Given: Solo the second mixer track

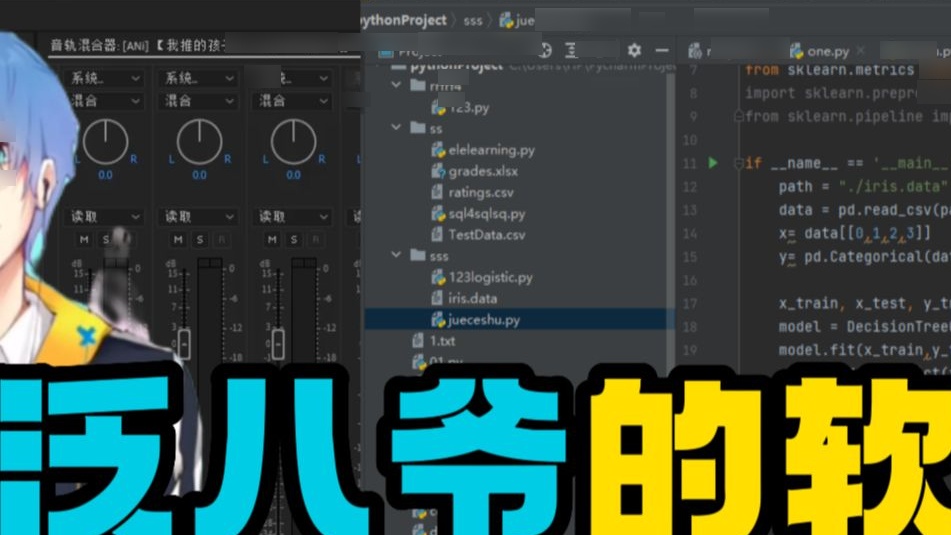Looking at the screenshot, I should [200, 240].
